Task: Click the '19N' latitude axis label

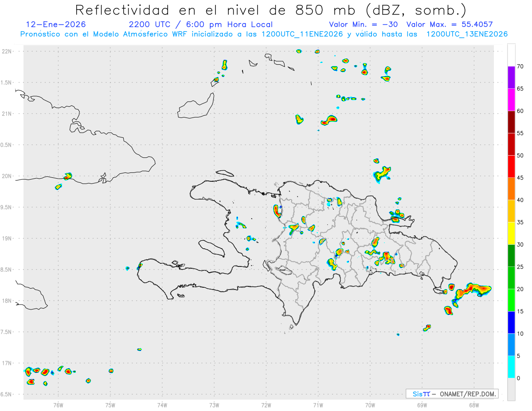Action: click(x=8, y=239)
